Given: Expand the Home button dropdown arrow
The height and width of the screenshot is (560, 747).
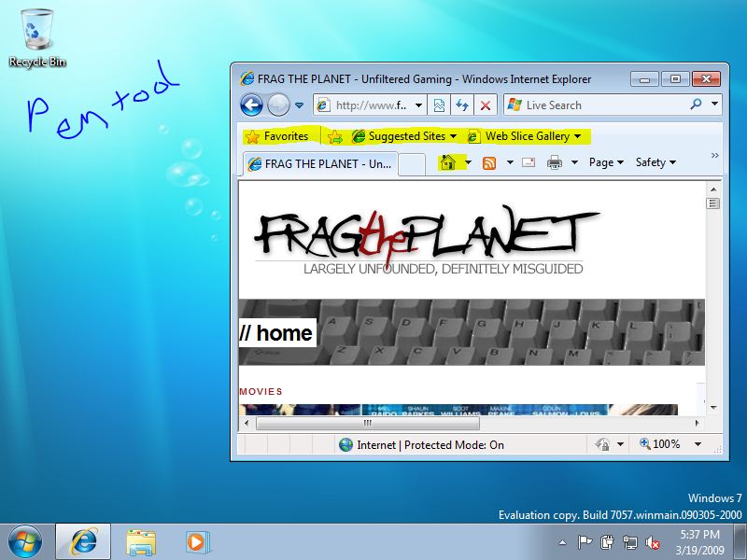Looking at the screenshot, I should (469, 162).
